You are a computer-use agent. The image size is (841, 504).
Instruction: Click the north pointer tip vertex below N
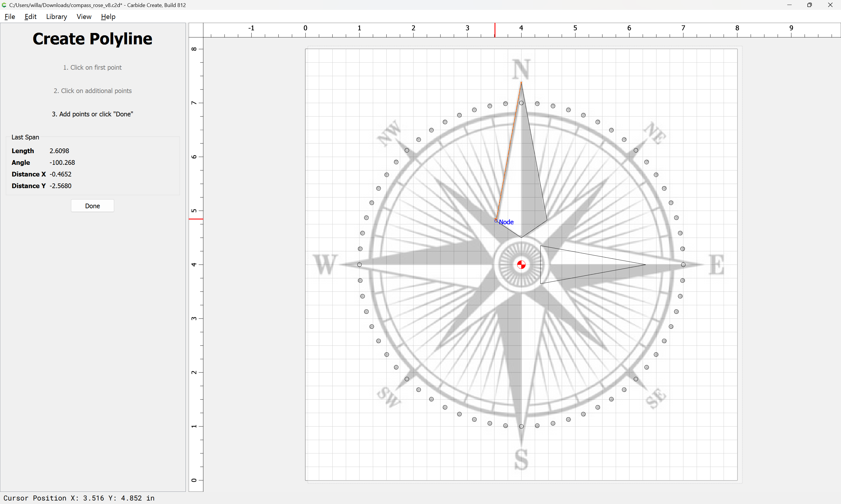pos(521,82)
